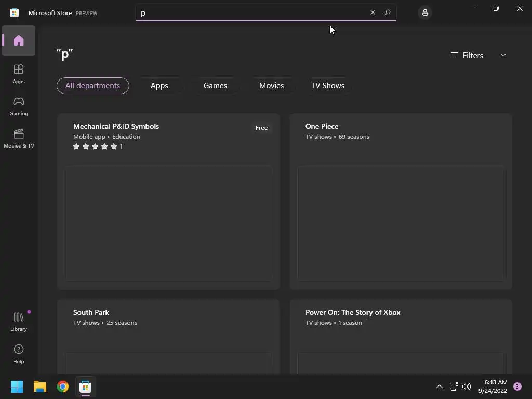Switch to the Movies results tab

(271, 86)
